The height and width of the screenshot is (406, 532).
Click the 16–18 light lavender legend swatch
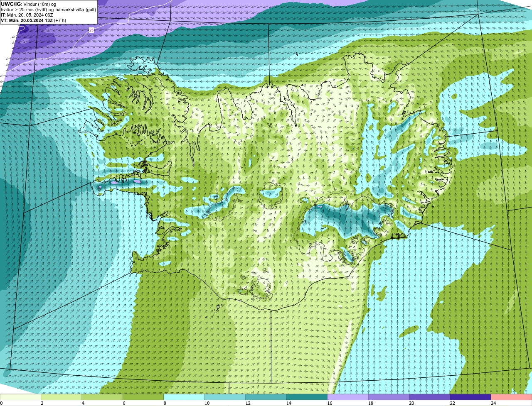click(x=348, y=397)
